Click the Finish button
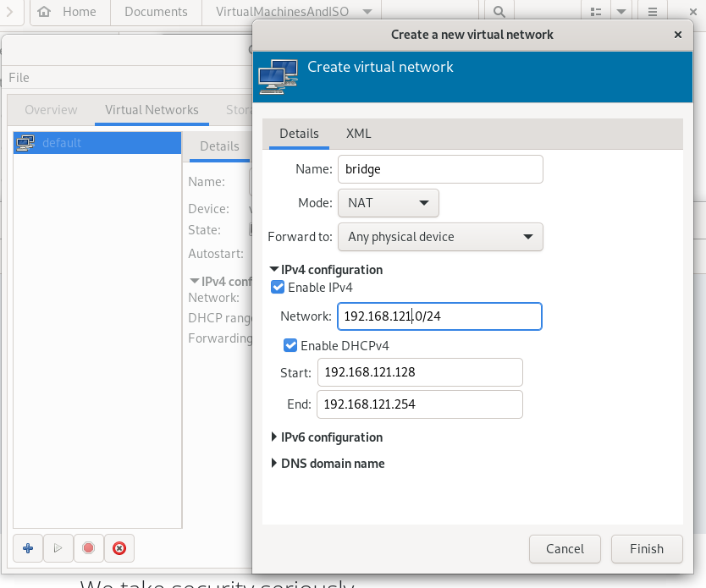The width and height of the screenshot is (706, 588). (x=646, y=548)
